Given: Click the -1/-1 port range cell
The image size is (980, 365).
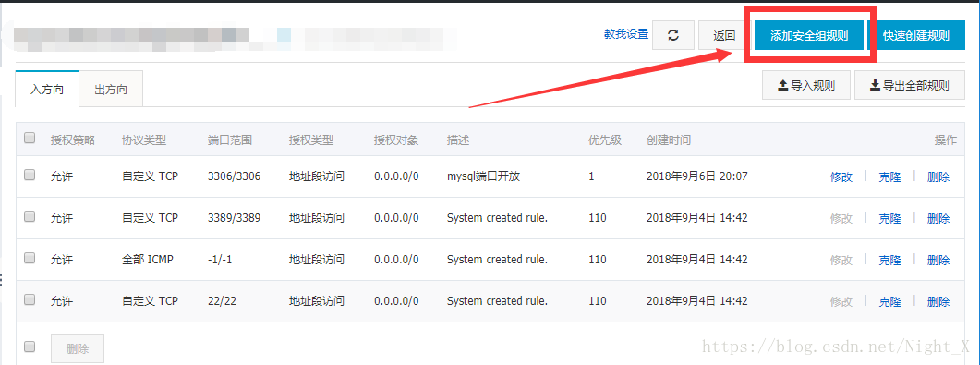Looking at the screenshot, I should coord(220,260).
